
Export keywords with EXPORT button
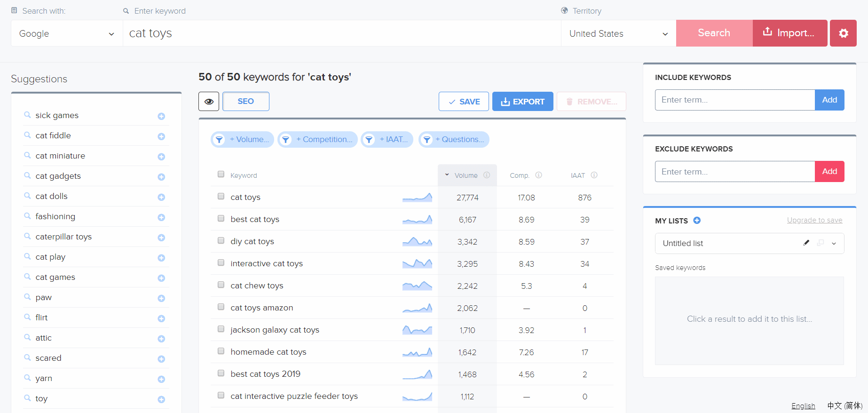523,102
